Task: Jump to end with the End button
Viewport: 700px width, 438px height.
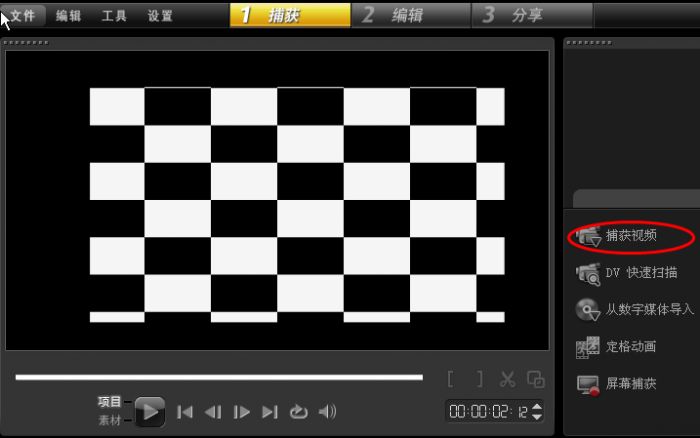Action: 269,411
